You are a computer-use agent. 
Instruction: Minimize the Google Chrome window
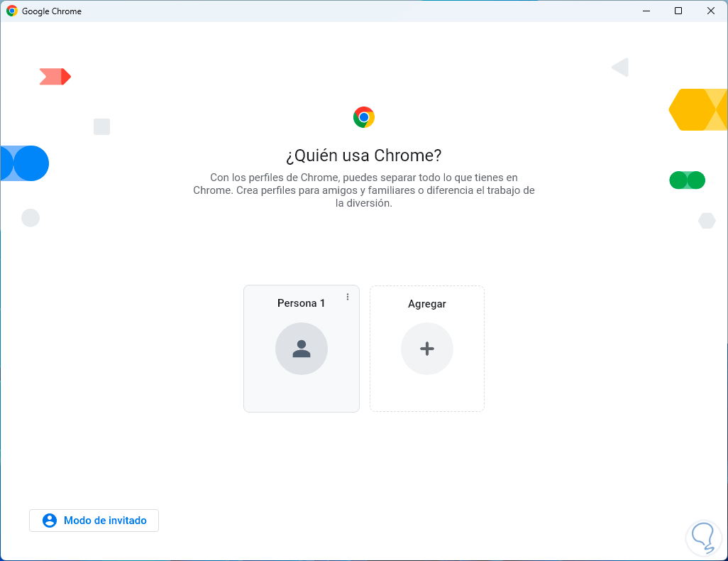pyautogui.click(x=646, y=11)
